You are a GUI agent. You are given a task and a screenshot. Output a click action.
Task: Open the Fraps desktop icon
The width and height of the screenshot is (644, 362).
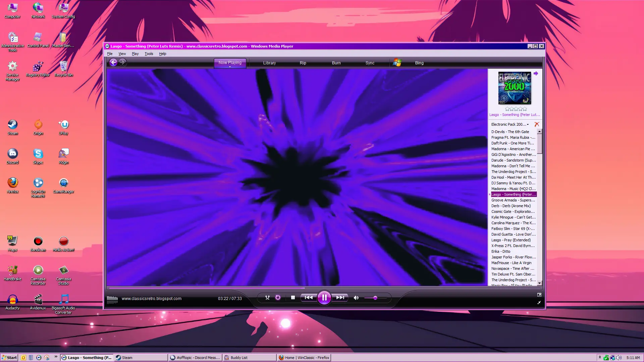coord(12,244)
